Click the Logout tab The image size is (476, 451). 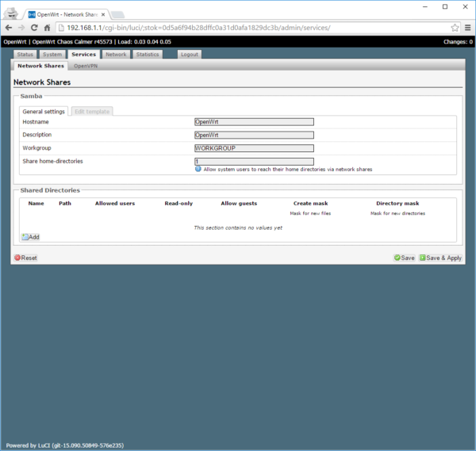190,55
